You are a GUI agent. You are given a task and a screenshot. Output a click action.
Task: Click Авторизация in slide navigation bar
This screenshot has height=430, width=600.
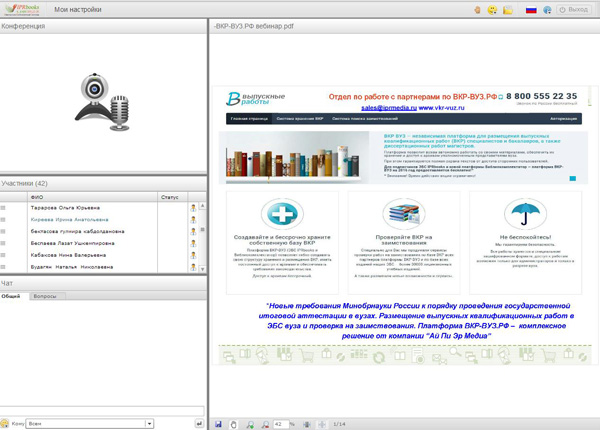(x=563, y=119)
